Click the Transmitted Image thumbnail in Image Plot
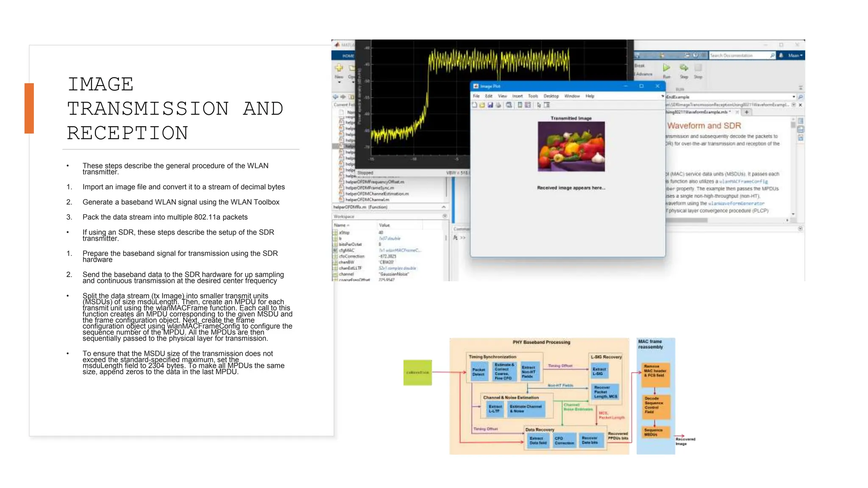The height and width of the screenshot is (488, 868). (x=571, y=147)
